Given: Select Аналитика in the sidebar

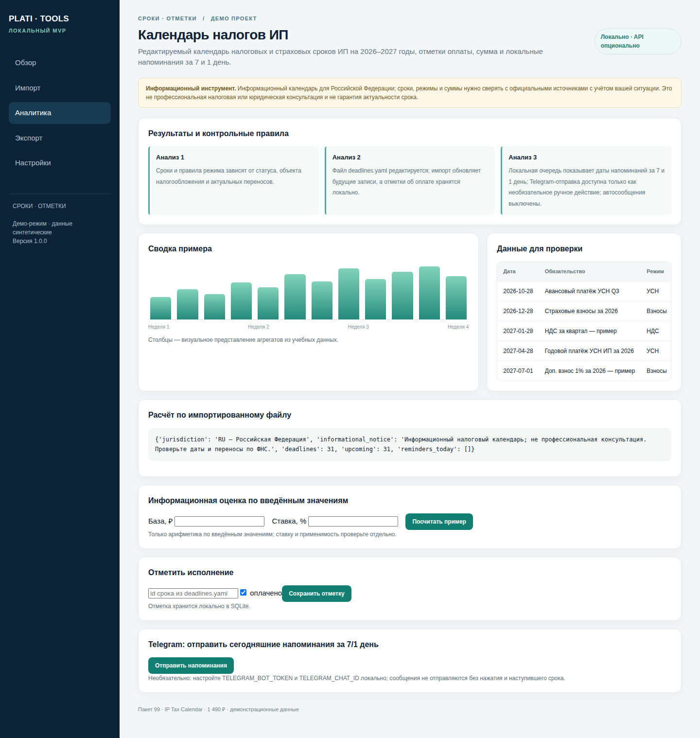Looking at the screenshot, I should pyautogui.click(x=60, y=113).
